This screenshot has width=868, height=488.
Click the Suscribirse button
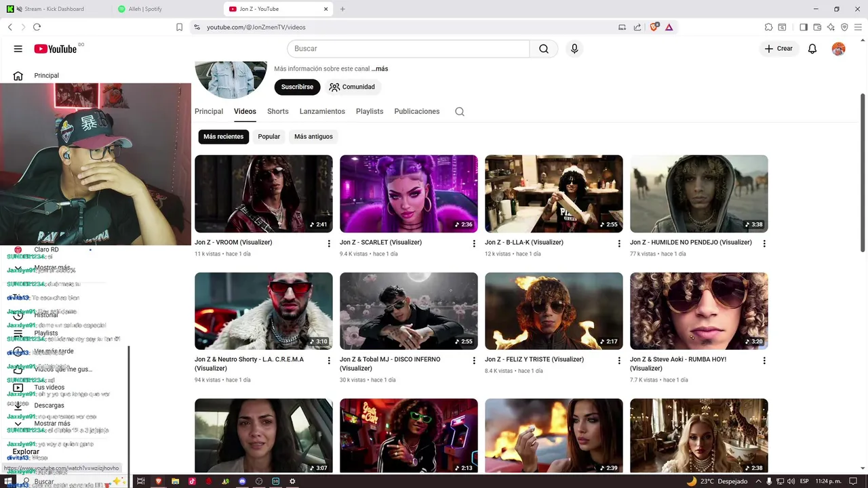pyautogui.click(x=297, y=87)
